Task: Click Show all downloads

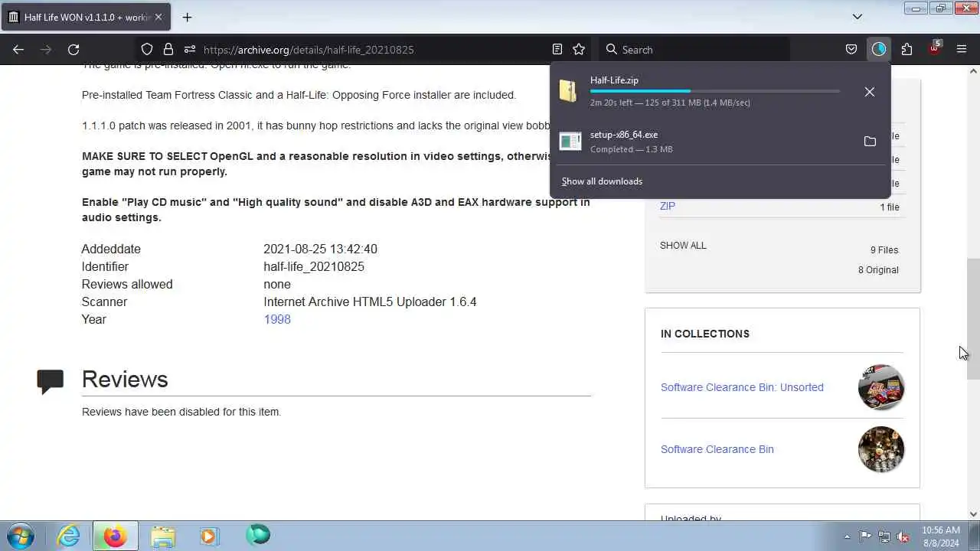Action: [602, 181]
